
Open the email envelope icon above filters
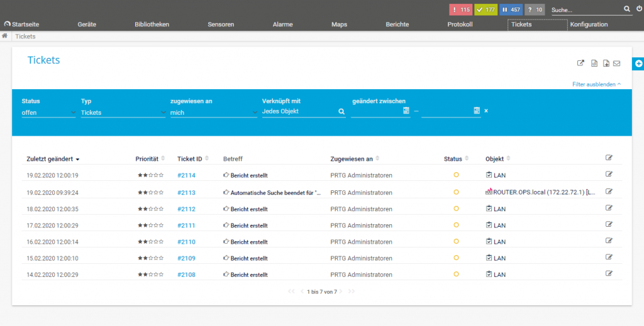pyautogui.click(x=617, y=63)
